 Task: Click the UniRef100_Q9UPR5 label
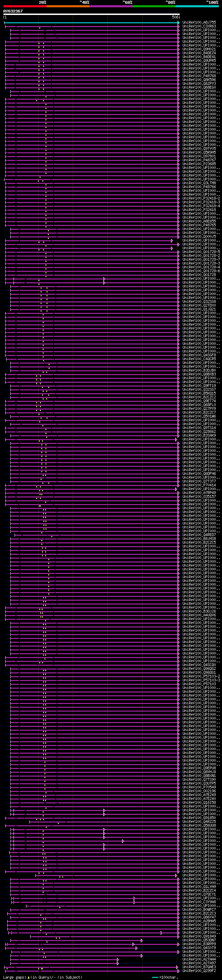(199, 60)
